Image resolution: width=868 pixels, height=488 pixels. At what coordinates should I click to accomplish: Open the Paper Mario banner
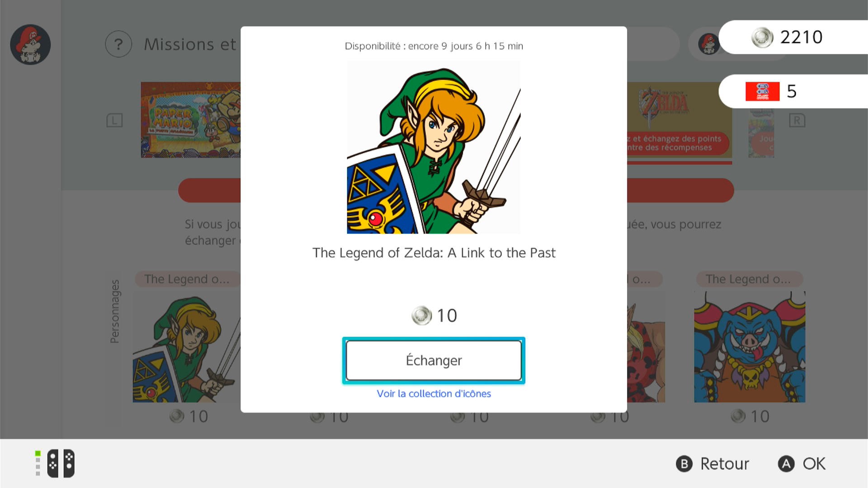point(191,120)
